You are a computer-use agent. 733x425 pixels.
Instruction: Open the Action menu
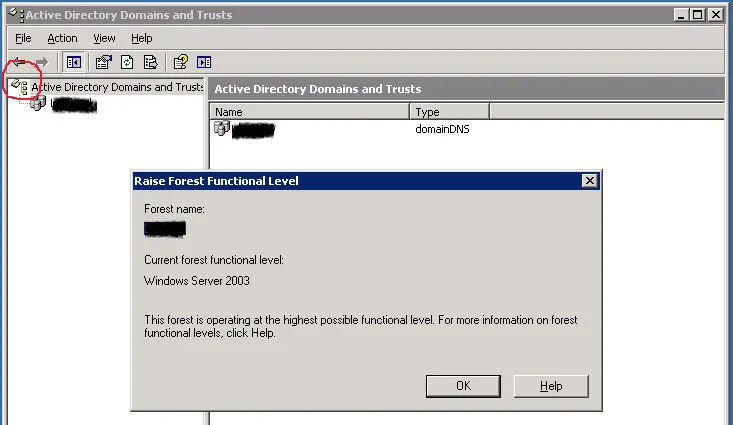(62, 38)
